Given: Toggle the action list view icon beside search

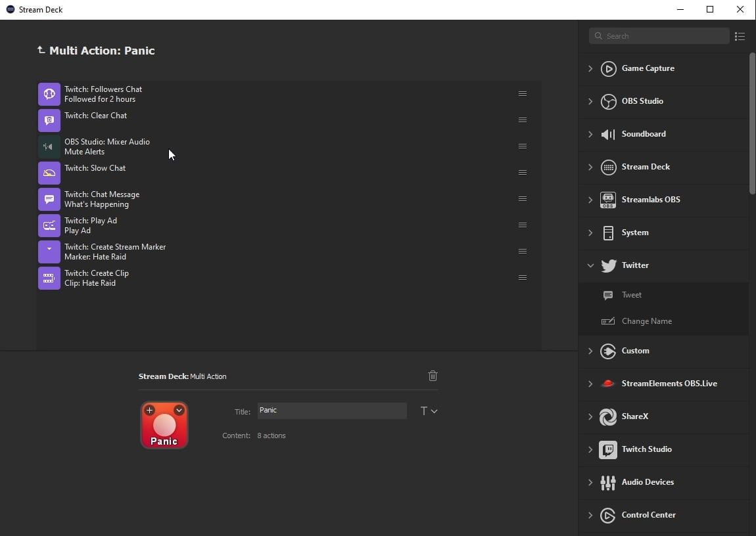Looking at the screenshot, I should tap(740, 36).
